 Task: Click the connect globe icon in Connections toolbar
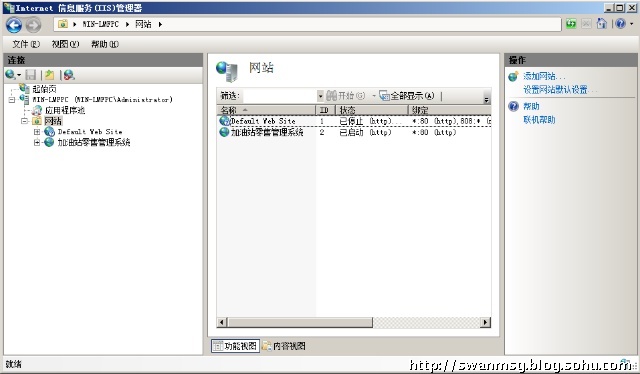click(x=10, y=75)
